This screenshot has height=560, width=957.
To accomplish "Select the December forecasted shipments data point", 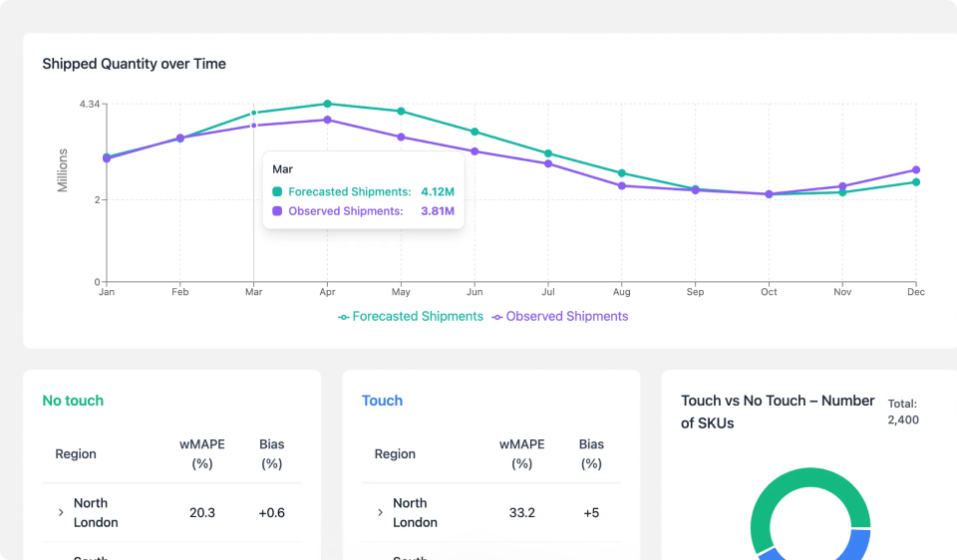I will 916,182.
